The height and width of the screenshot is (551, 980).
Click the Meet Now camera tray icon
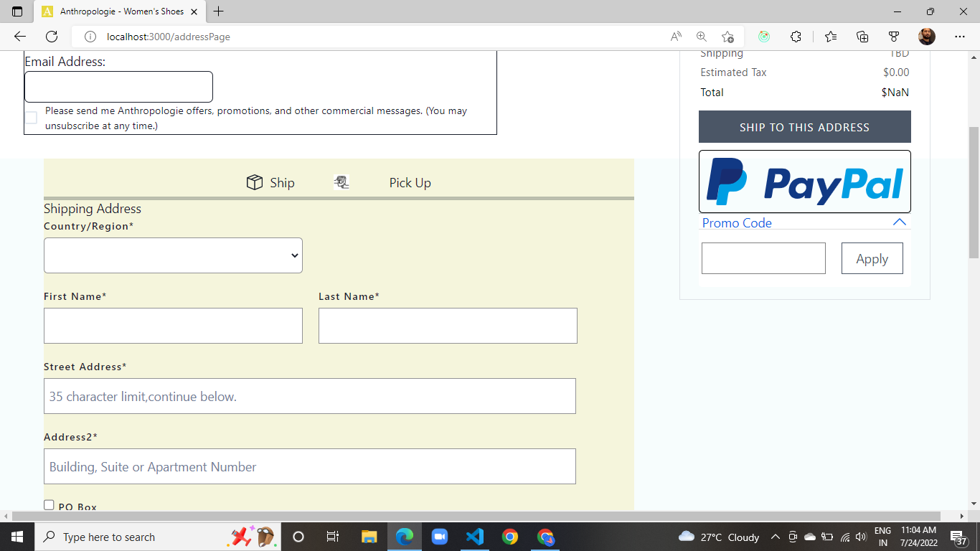pyautogui.click(x=793, y=537)
